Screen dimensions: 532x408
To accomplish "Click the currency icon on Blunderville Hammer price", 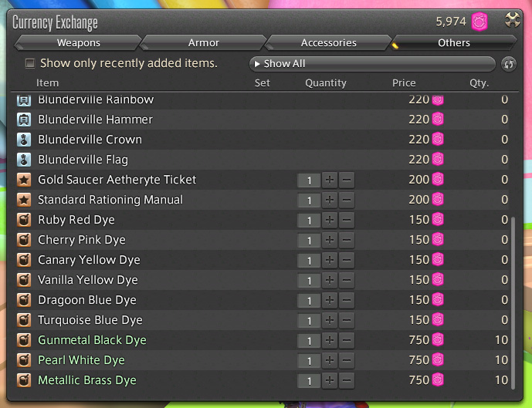I will pyautogui.click(x=438, y=120).
